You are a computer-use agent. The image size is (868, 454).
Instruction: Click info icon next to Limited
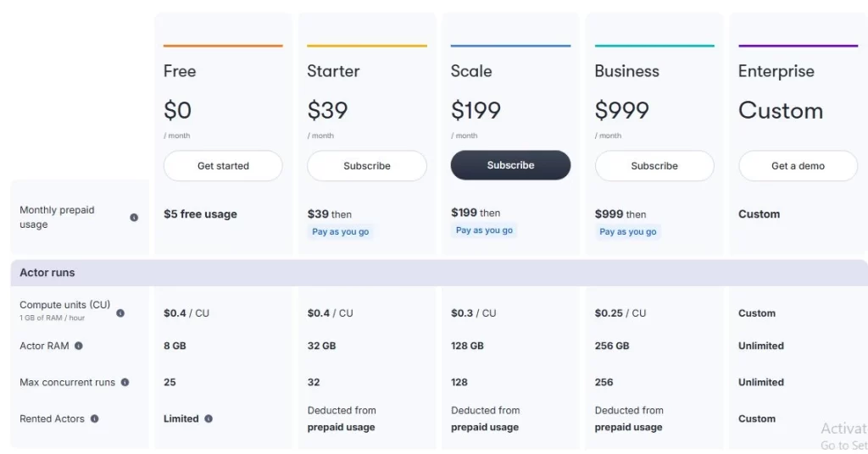[209, 418]
